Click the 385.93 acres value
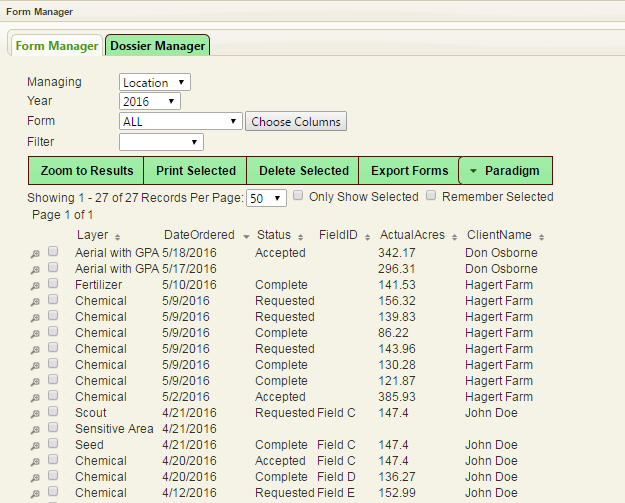 pyautogui.click(x=397, y=397)
